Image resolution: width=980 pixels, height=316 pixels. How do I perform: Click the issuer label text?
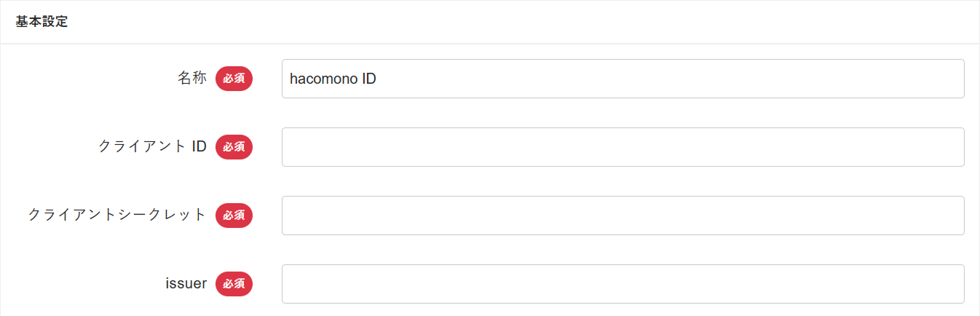tap(186, 284)
